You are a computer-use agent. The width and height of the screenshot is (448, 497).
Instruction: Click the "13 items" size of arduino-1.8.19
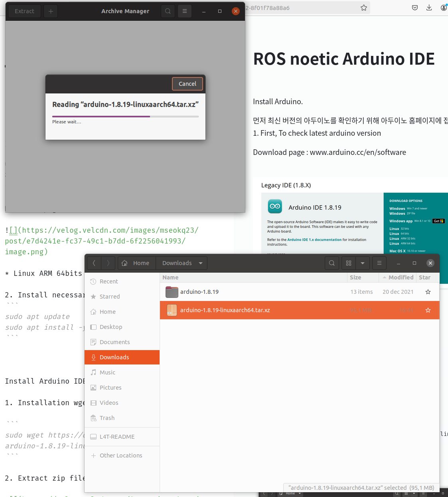coord(361,292)
